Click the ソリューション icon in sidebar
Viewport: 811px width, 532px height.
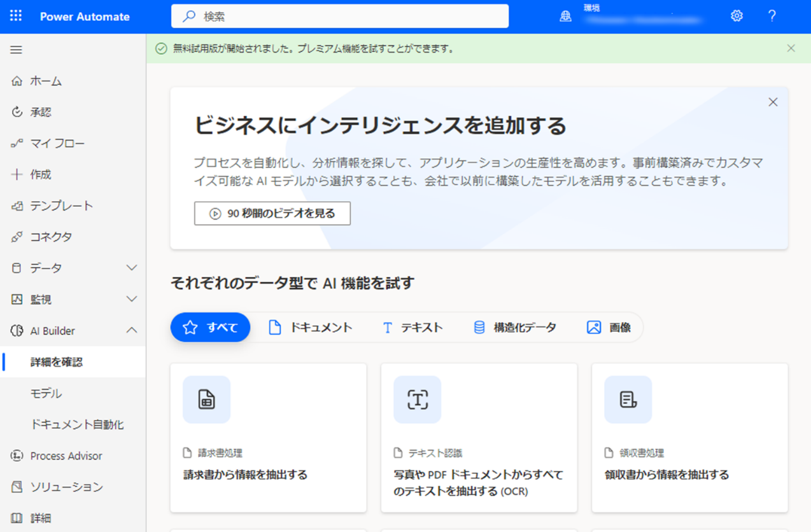pyautogui.click(x=17, y=487)
